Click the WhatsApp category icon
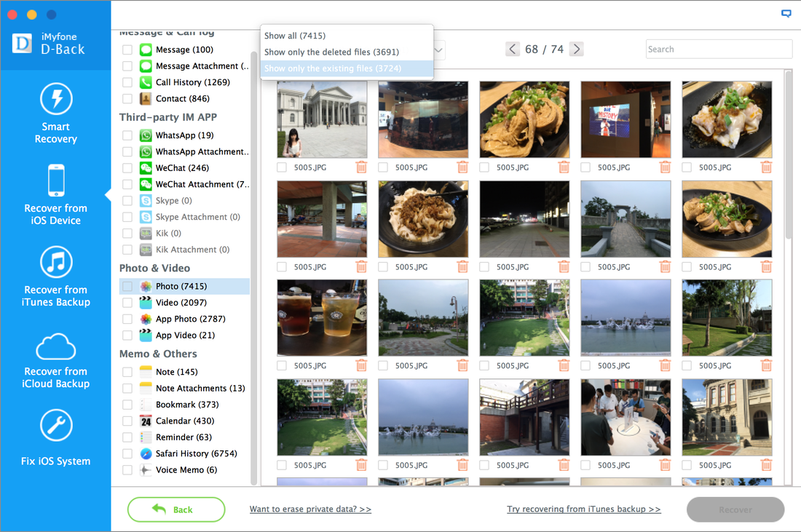This screenshot has width=801, height=532. point(146,135)
